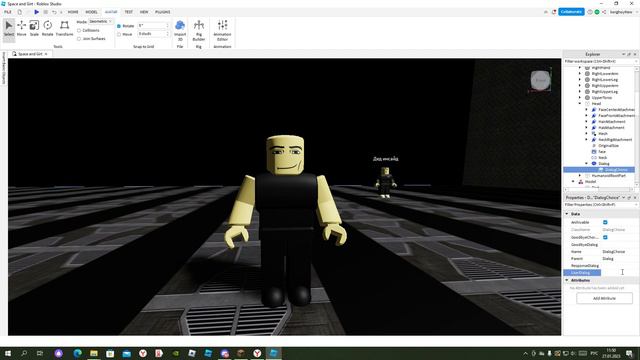Activate the Transform tool
This screenshot has width=640, height=360.
point(64,29)
